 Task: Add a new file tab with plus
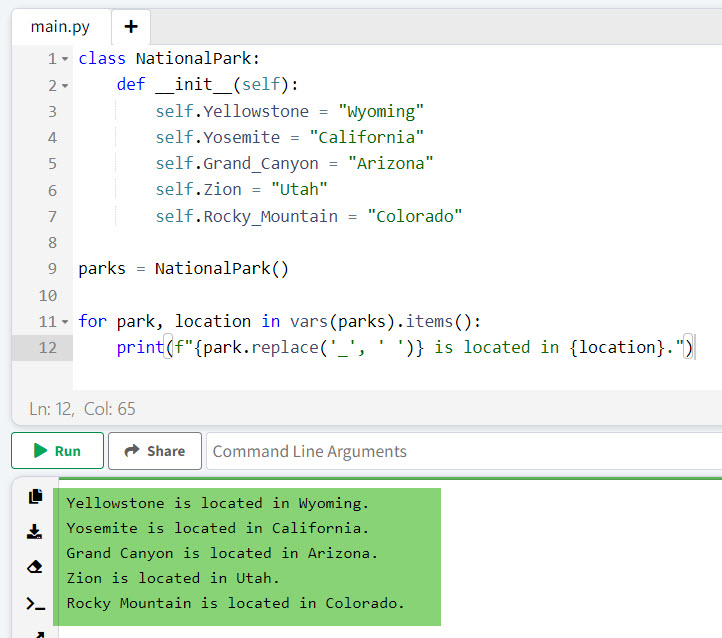coord(131,27)
